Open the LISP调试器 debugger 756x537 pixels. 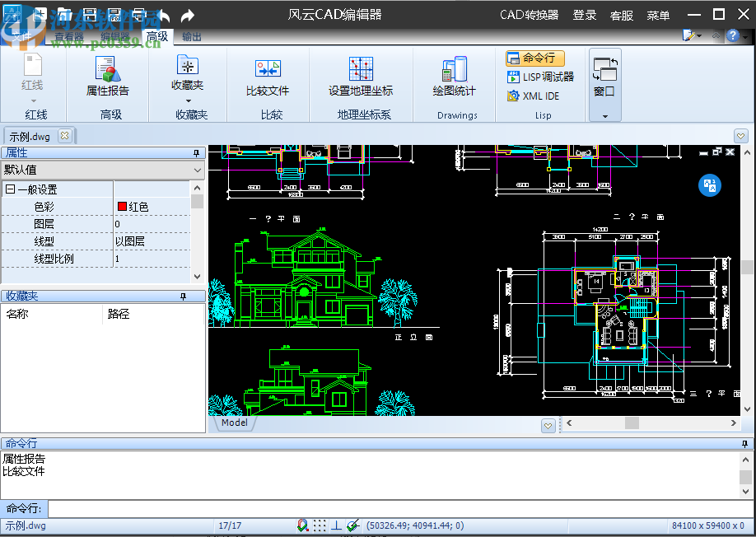pyautogui.click(x=540, y=77)
